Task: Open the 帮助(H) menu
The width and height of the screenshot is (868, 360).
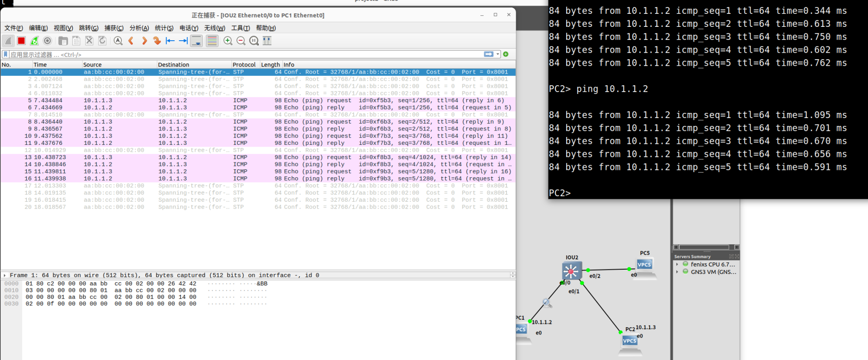Action: [x=266, y=28]
